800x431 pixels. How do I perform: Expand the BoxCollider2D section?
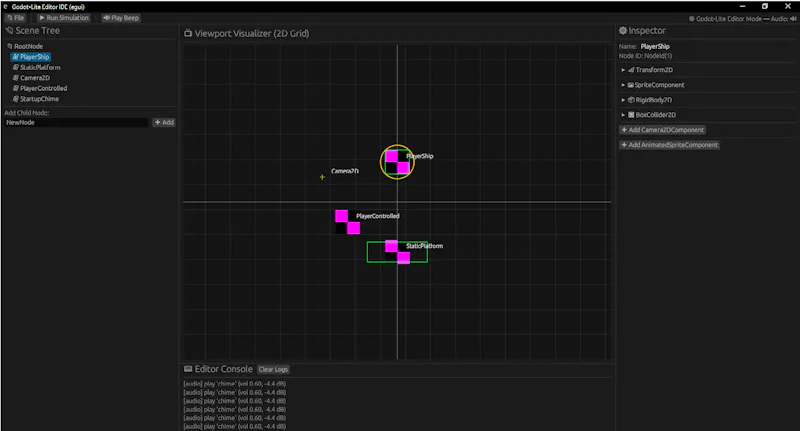[623, 115]
